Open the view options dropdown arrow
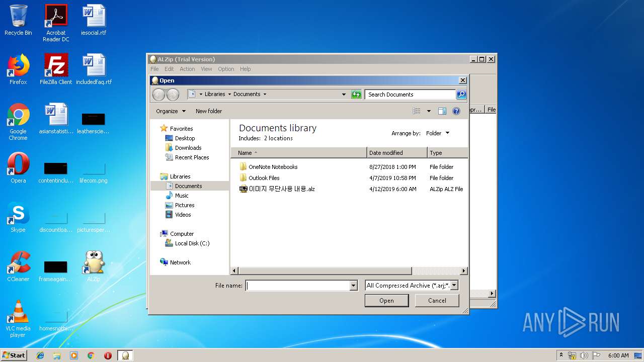644x362 pixels. click(429, 111)
